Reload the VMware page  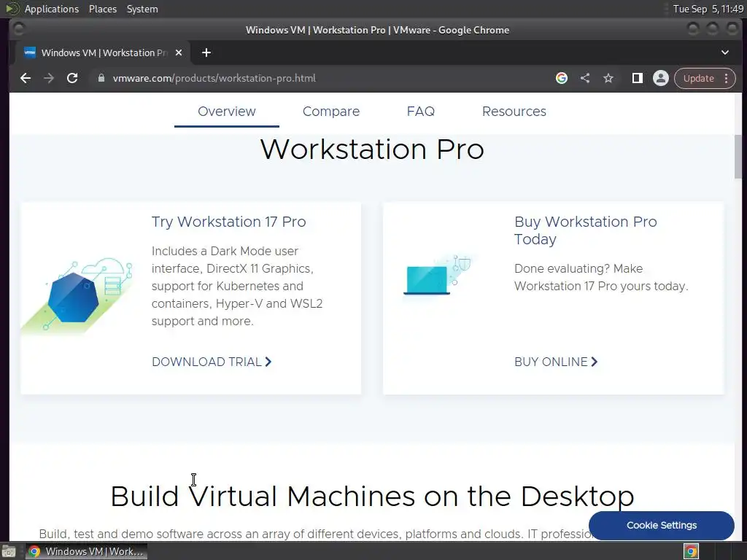click(x=72, y=78)
